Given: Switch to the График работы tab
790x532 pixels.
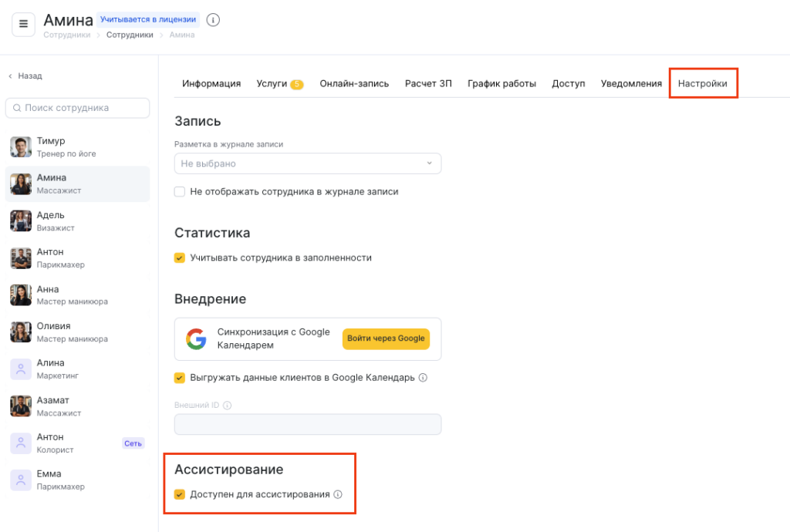Looking at the screenshot, I should [x=501, y=83].
